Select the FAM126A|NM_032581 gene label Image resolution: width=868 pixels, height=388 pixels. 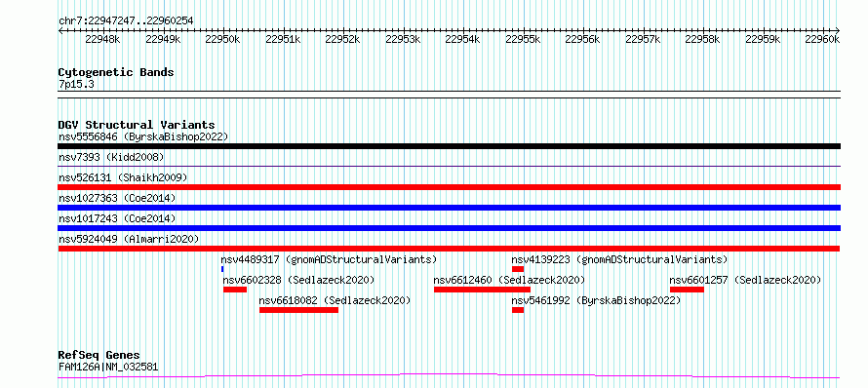[x=108, y=367]
